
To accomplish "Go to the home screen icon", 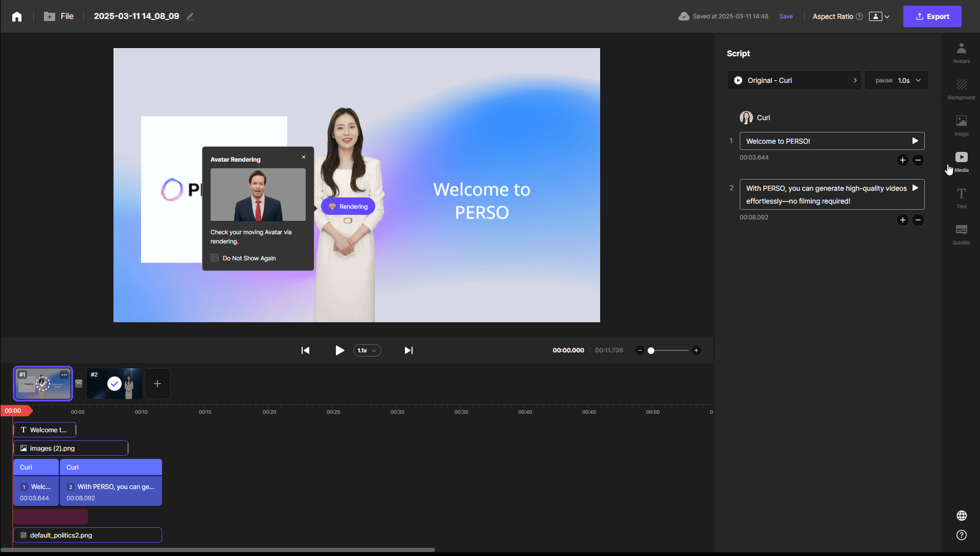I will tap(17, 16).
